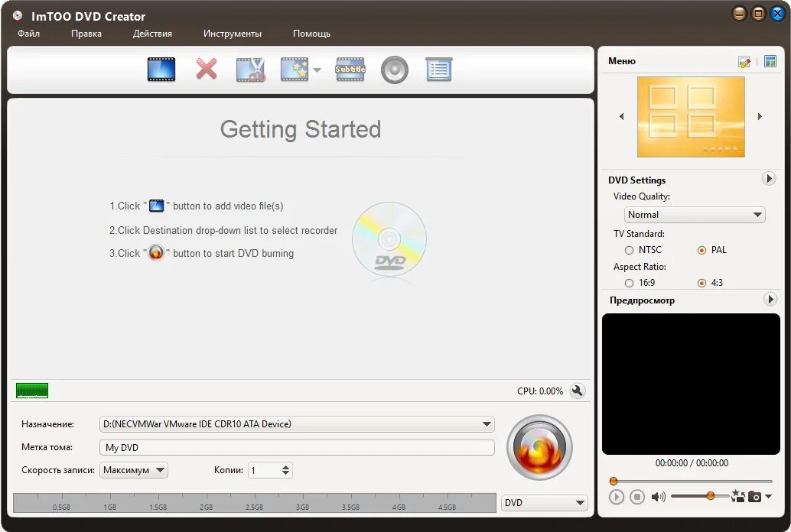Viewport: 791px width, 532px height.
Task: Open the menu templates icon
Action: point(770,61)
